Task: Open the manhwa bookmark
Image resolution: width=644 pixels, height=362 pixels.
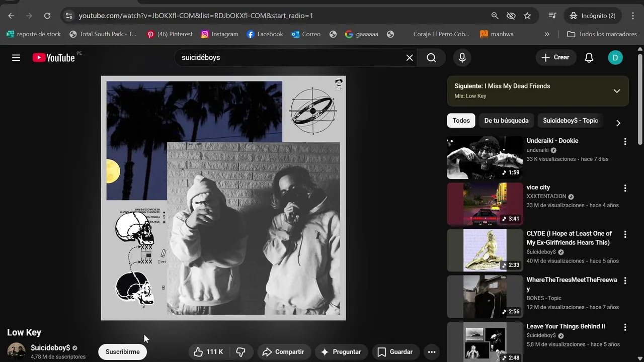Action: click(497, 34)
